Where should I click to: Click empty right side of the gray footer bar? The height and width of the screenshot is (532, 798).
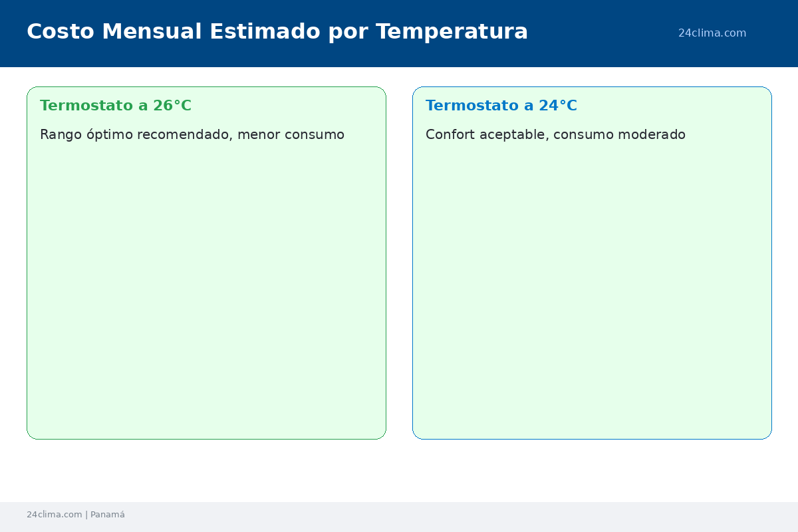(598, 517)
